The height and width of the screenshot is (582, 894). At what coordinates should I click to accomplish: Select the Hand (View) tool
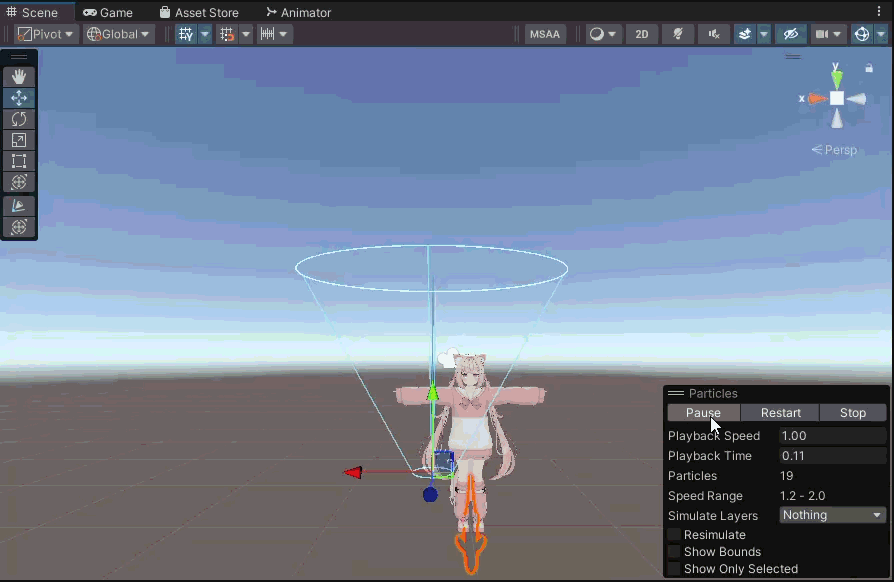19,77
